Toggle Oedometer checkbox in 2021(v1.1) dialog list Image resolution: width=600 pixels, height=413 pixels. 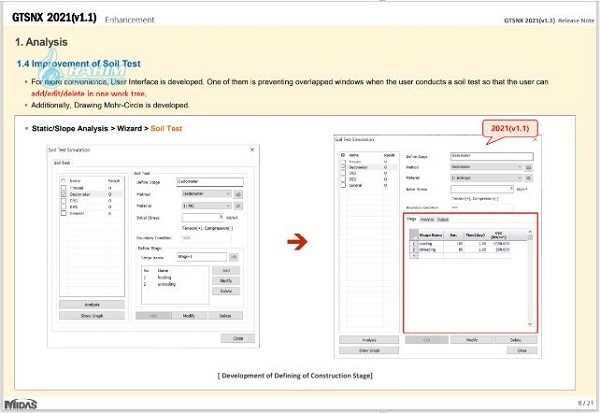[343, 167]
